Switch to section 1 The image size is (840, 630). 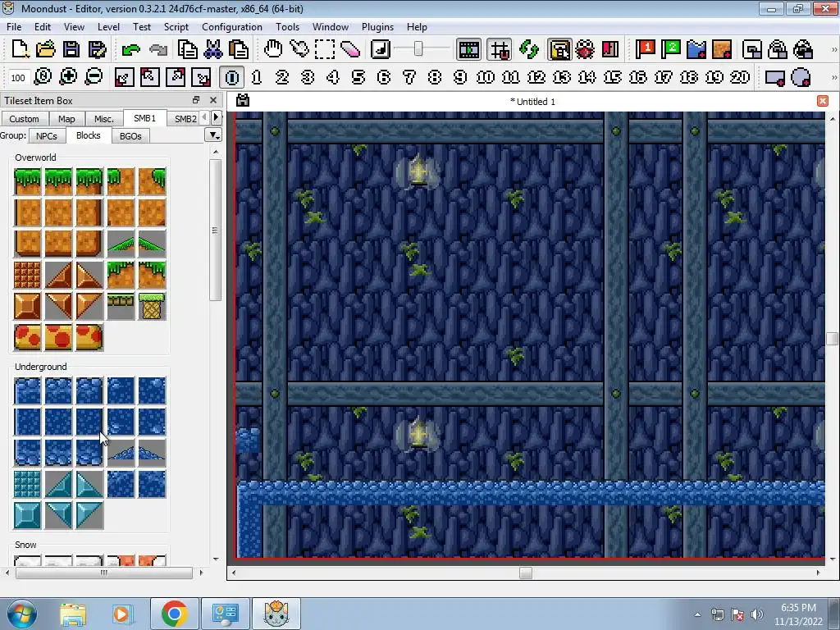coord(257,77)
